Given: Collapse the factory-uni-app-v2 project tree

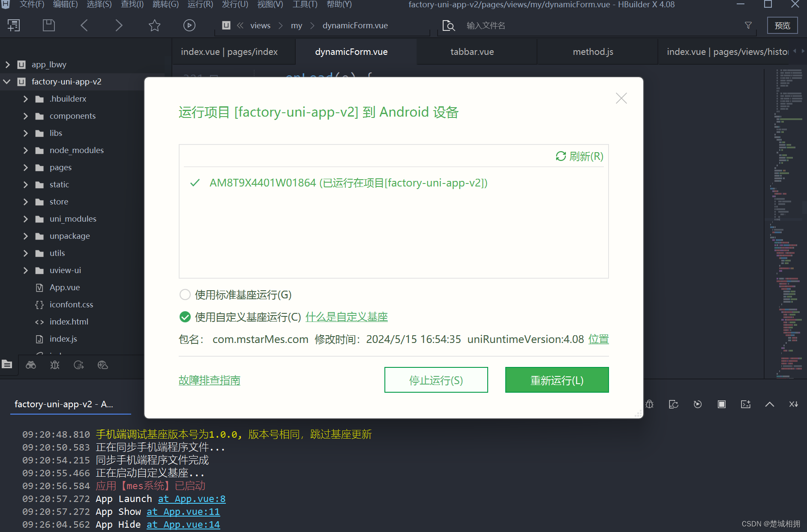Looking at the screenshot, I should (6, 81).
